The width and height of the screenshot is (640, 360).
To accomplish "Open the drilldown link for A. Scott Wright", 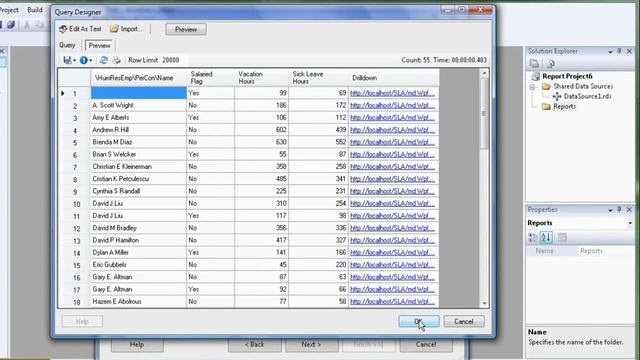I will tap(392, 105).
